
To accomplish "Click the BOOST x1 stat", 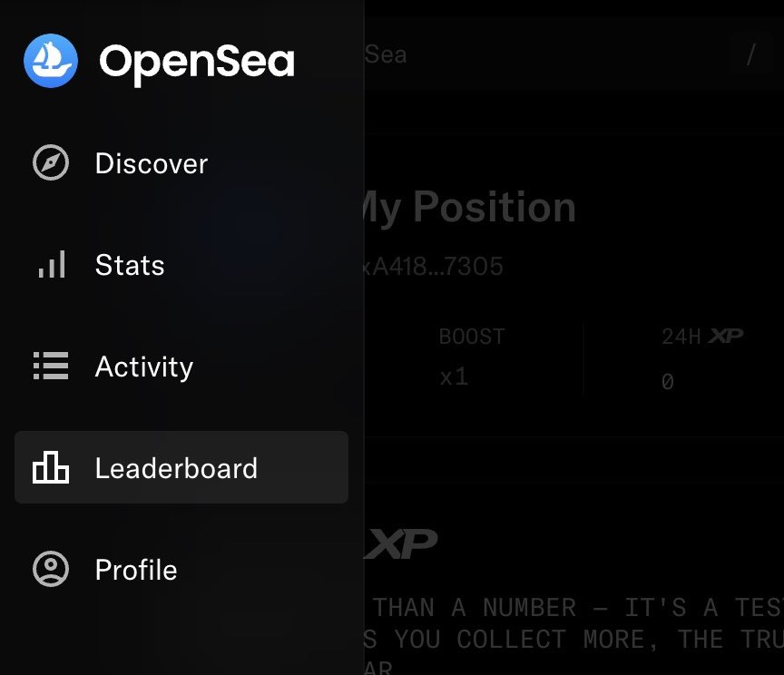I will pos(471,357).
